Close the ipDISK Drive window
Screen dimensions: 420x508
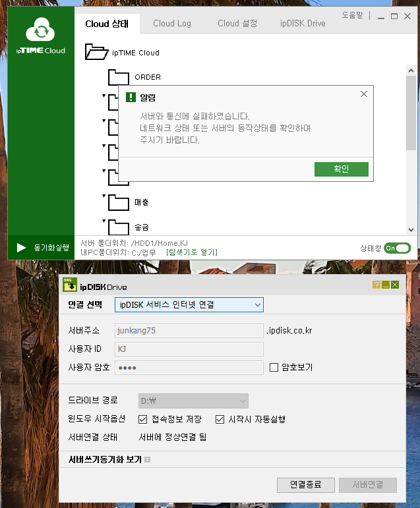pos(395,285)
